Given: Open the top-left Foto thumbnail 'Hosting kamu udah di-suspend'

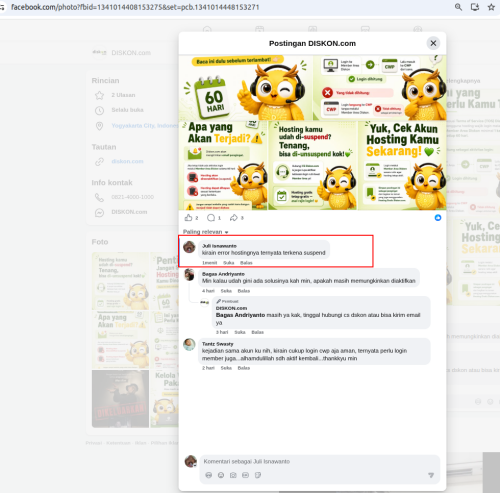Looking at the screenshot, I should pos(120,281).
